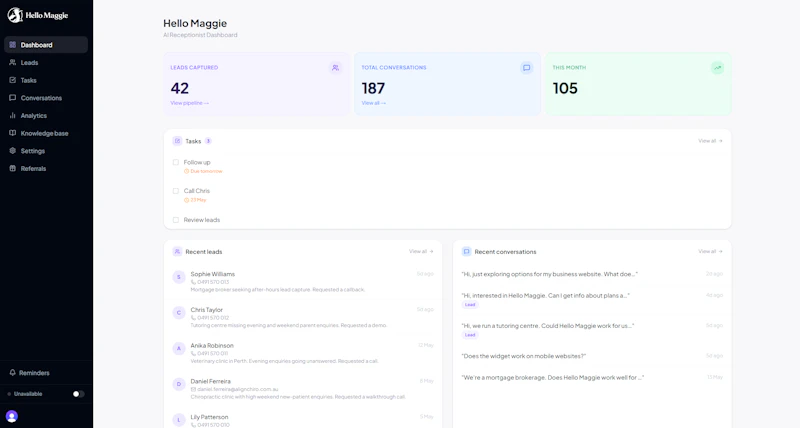Viewport: 800px width, 428px height.
Task: Click the Tasks panel header icon
Action: click(x=177, y=141)
